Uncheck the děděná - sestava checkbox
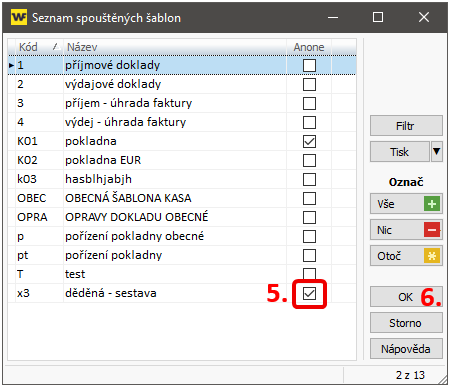Viewport: 451px width, 388px height. click(x=309, y=294)
